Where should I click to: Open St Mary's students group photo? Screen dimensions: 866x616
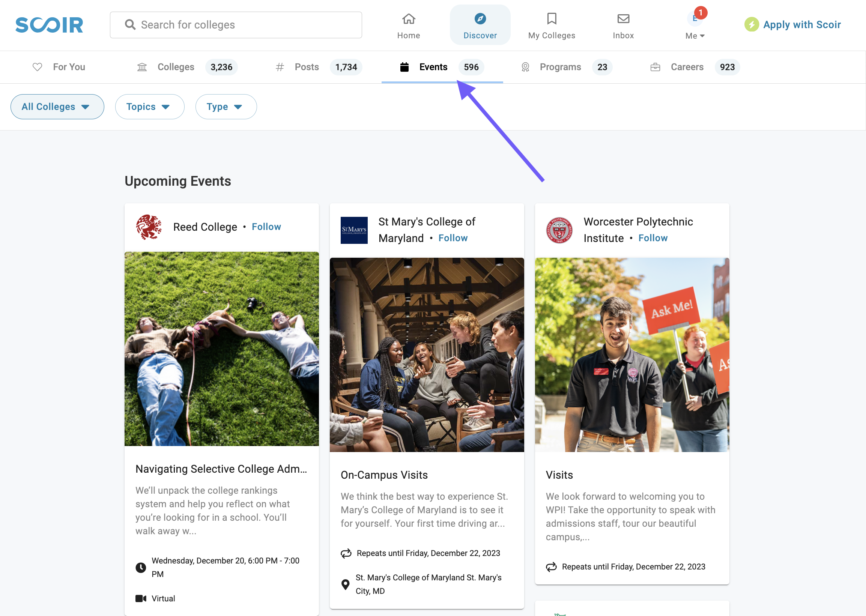(x=427, y=355)
